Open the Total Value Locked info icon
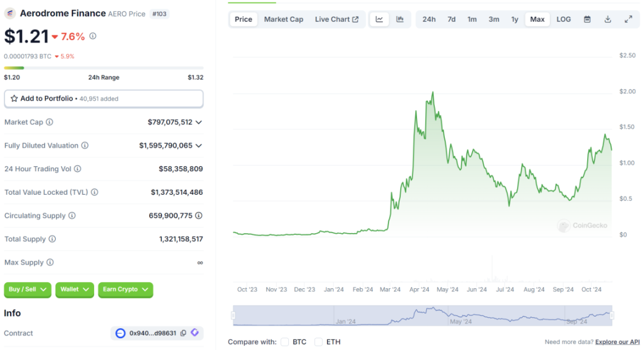Image resolution: width=644 pixels, height=350 pixels. tap(95, 192)
